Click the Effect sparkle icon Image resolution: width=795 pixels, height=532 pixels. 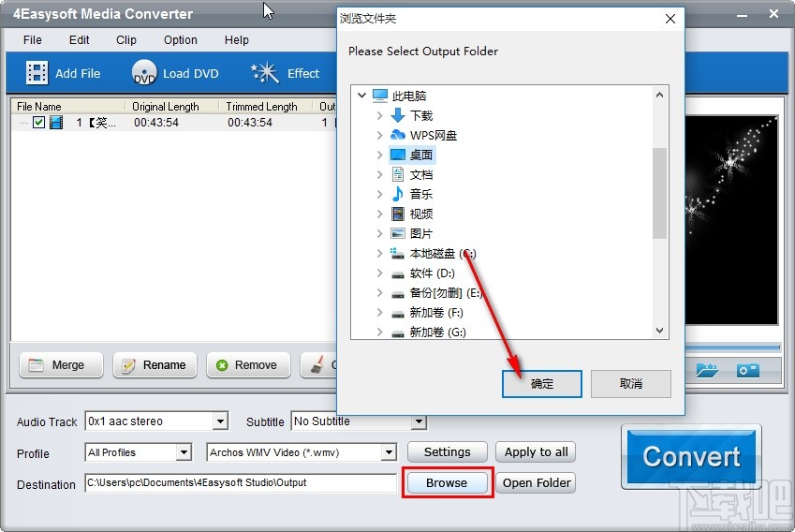click(x=265, y=72)
